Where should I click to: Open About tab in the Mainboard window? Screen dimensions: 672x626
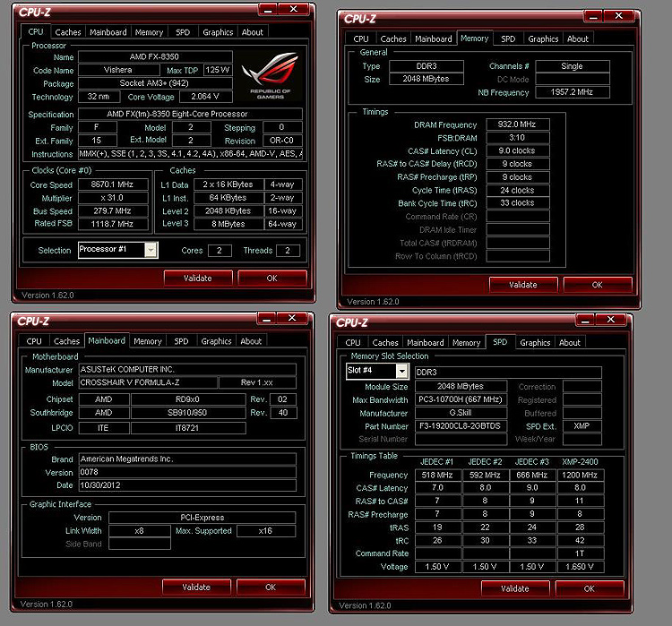(251, 341)
